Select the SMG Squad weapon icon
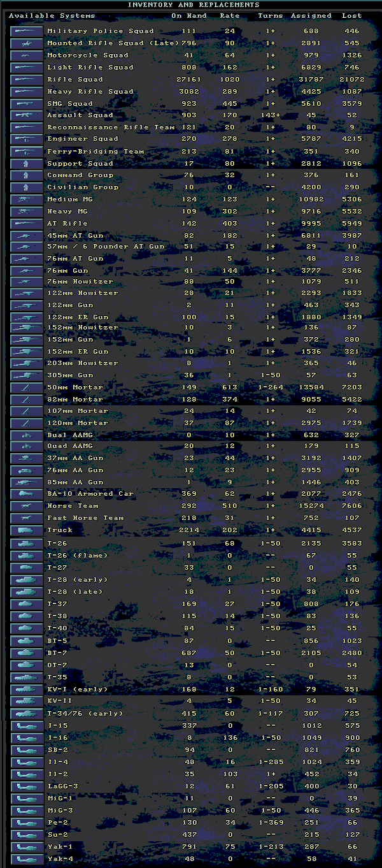Screen dimensions: 382x868 (x=26, y=103)
